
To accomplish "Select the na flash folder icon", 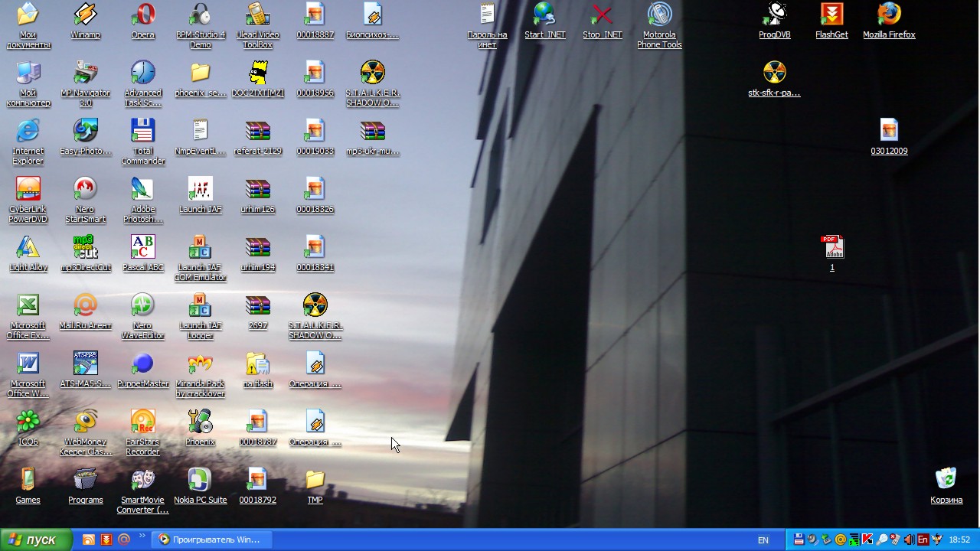I will 257,369.
